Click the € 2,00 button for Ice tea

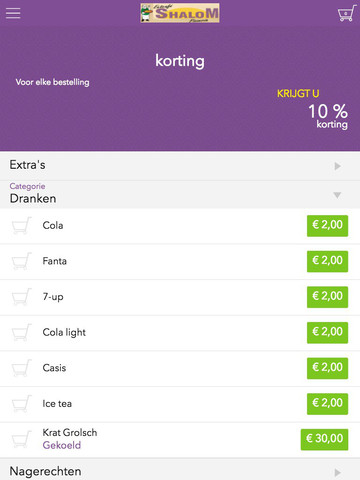click(x=327, y=404)
